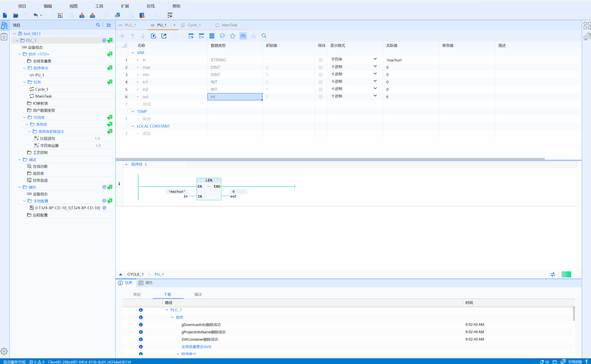
Task: Toggle the retain checkbox for variable max
Action: 321,67
